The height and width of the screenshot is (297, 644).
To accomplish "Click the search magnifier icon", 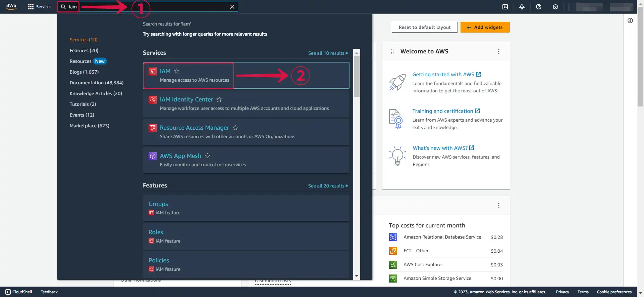I will [x=63, y=7].
